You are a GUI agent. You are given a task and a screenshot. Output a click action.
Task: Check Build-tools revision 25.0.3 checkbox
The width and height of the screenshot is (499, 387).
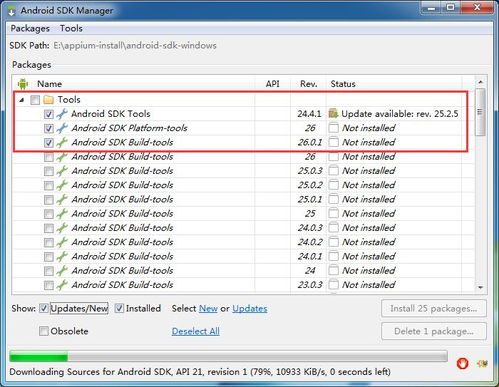point(49,171)
